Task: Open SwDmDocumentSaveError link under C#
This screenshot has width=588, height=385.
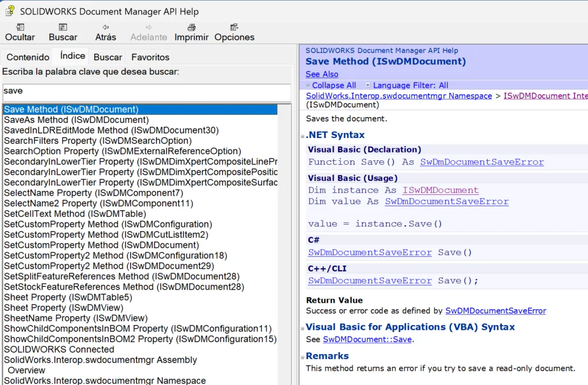Action: [x=370, y=252]
